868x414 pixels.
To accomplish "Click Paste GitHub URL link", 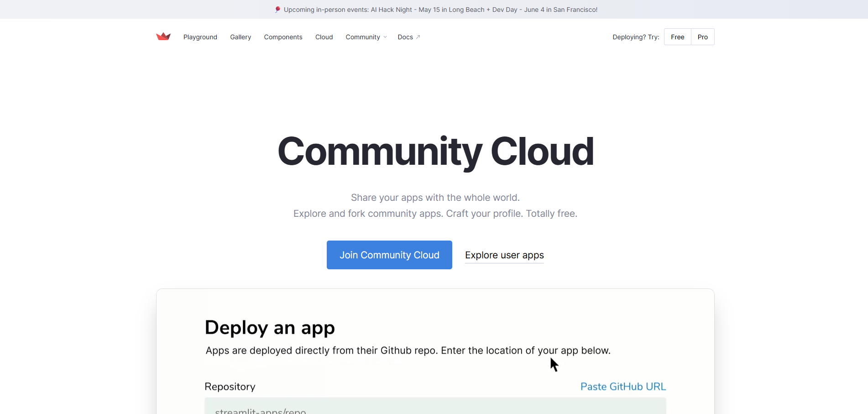I will pos(623,387).
